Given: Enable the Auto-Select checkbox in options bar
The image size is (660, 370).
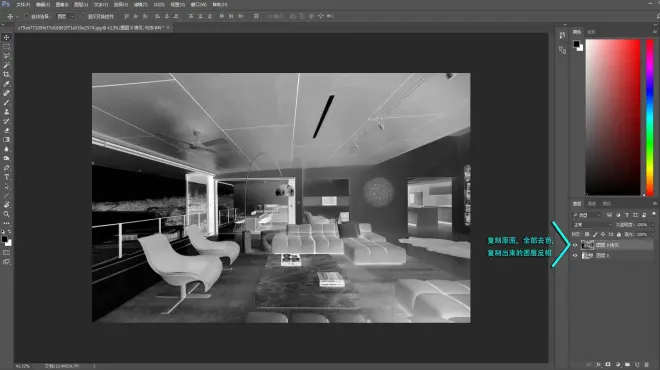Looking at the screenshot, I should tap(27, 16).
